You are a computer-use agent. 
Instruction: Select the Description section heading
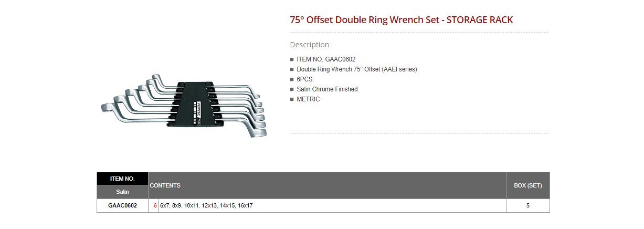(x=309, y=45)
